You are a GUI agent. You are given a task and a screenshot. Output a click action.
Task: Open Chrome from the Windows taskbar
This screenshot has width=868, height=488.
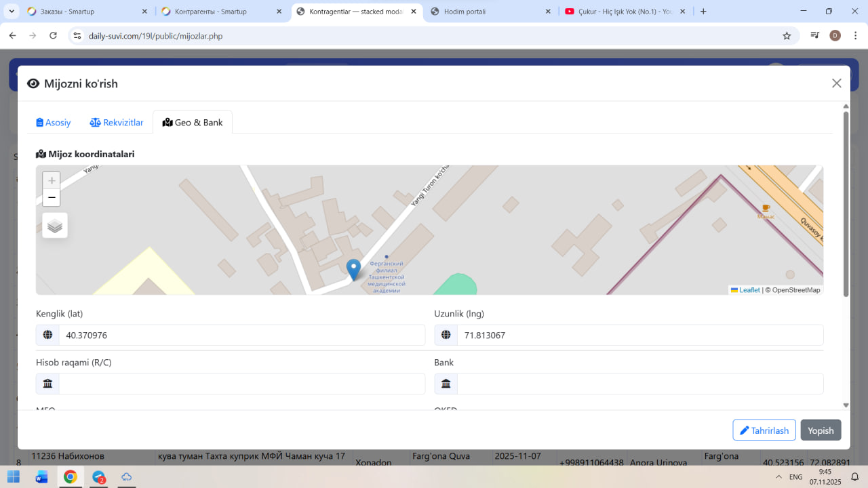pos(71,476)
